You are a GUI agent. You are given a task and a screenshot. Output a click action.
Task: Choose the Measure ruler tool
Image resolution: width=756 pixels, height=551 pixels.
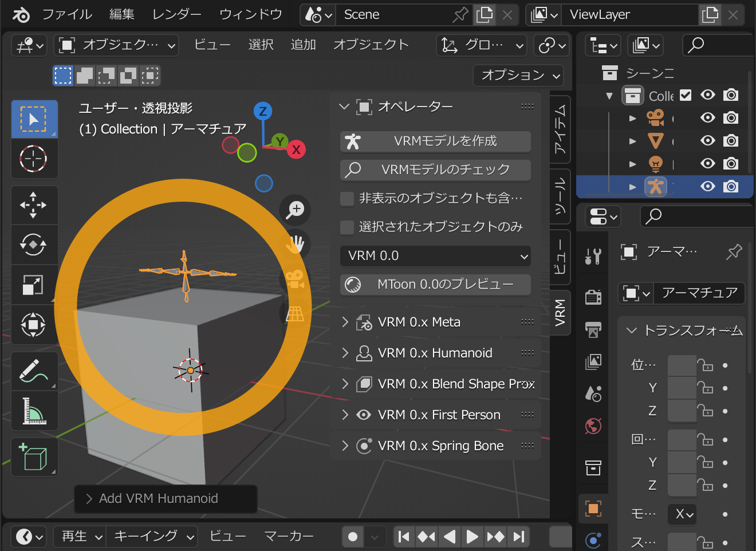(34, 411)
